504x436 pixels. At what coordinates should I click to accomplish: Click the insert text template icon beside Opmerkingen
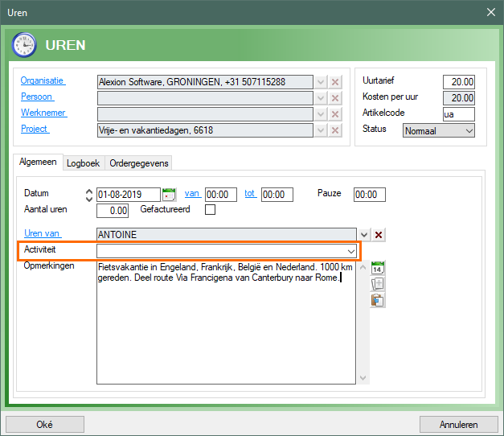coord(378,284)
